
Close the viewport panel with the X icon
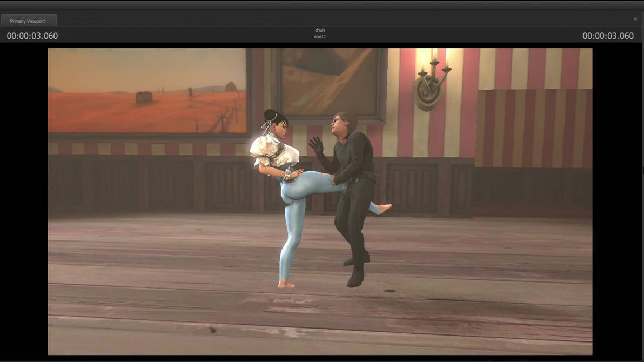pos(635,19)
